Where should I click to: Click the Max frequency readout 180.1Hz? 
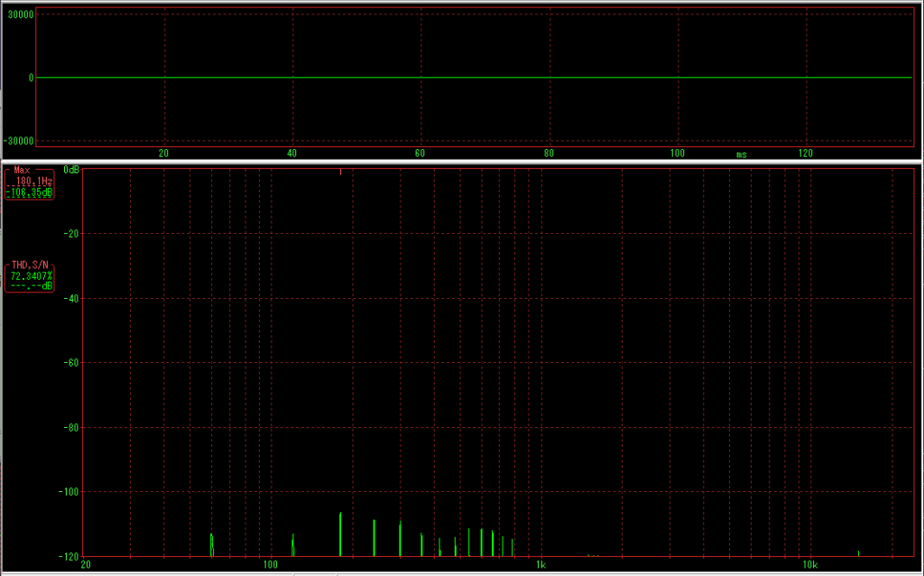click(x=33, y=182)
